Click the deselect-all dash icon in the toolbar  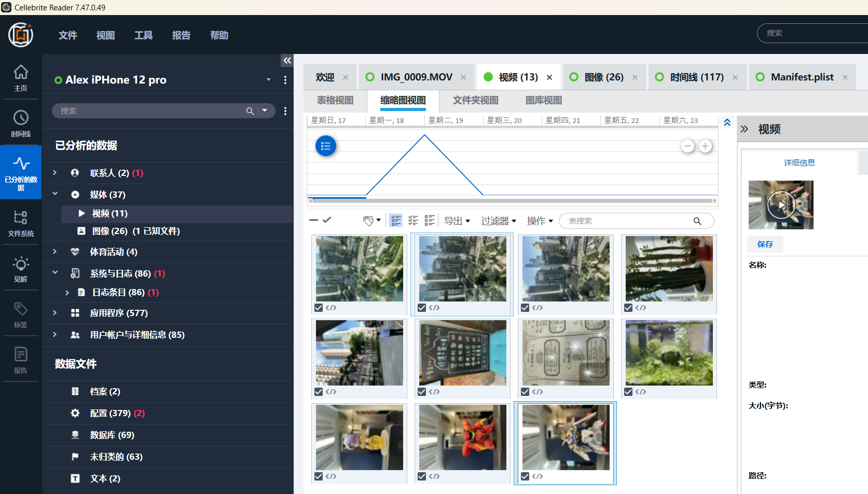[x=313, y=220]
